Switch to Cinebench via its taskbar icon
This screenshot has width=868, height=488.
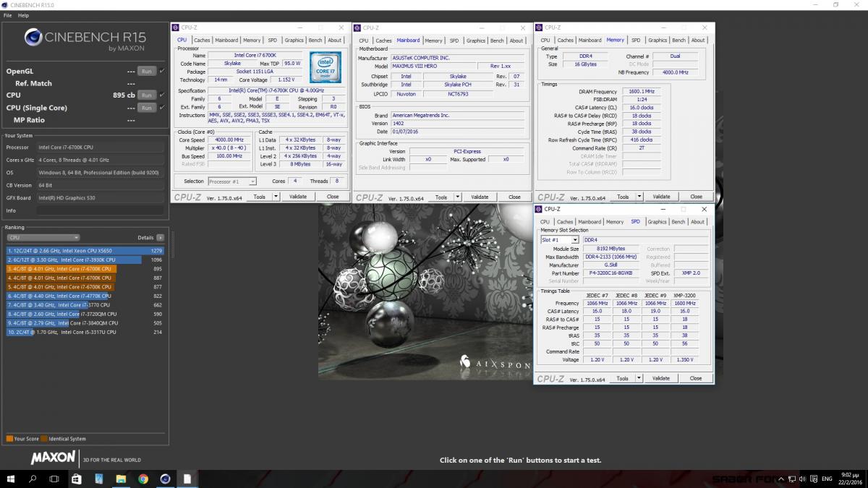tap(165, 479)
